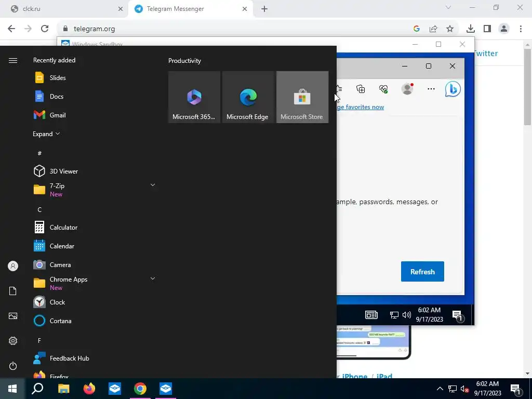Open the Clock app
Image resolution: width=532 pixels, height=399 pixels.
tap(95, 302)
